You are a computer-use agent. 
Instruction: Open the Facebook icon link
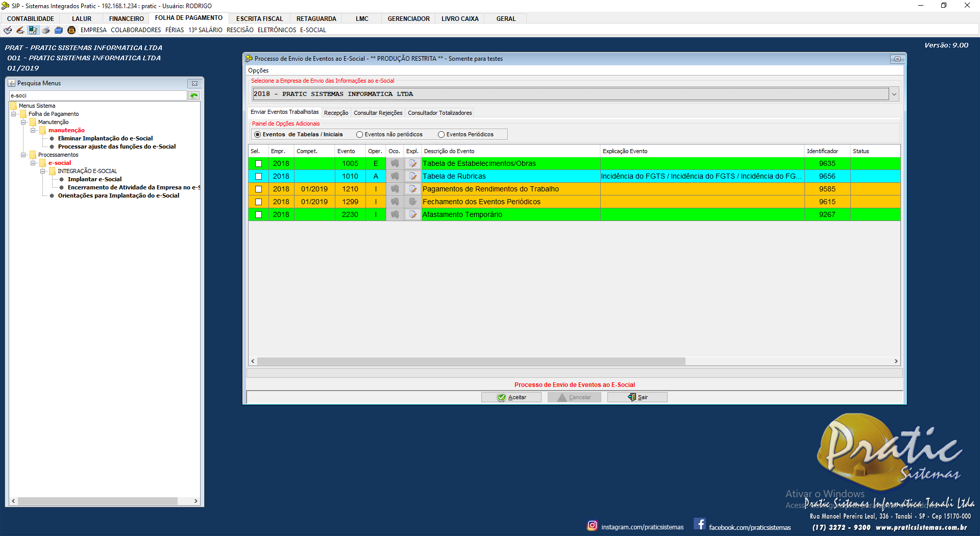[699, 524]
